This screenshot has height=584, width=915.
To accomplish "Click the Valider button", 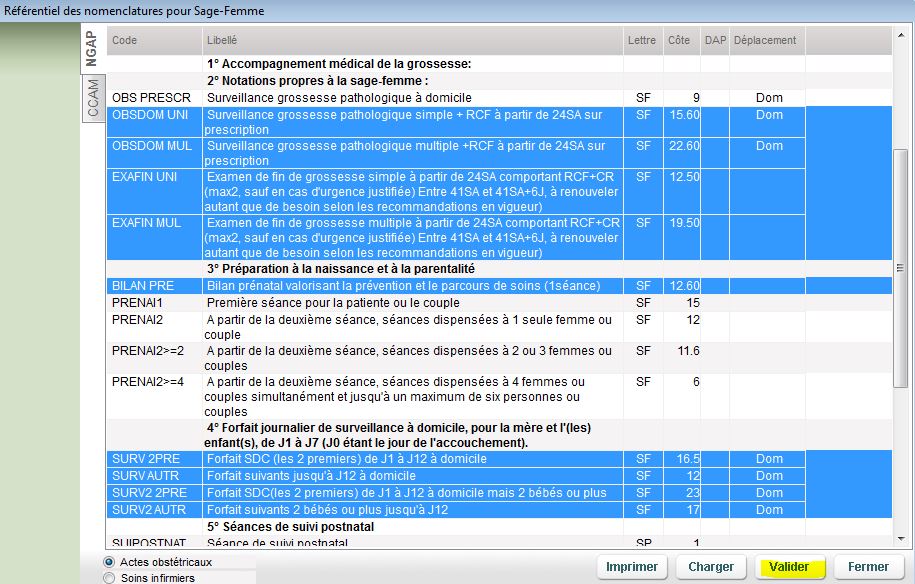I will (789, 567).
